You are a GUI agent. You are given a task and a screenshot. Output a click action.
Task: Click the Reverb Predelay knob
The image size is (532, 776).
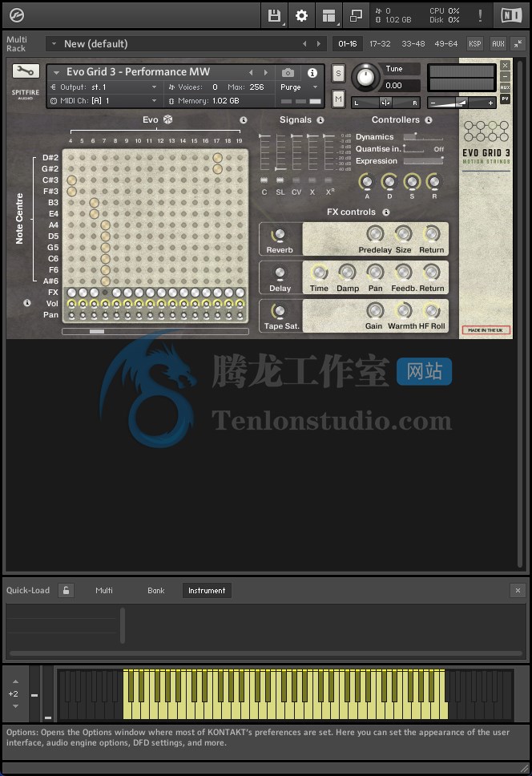pos(375,233)
